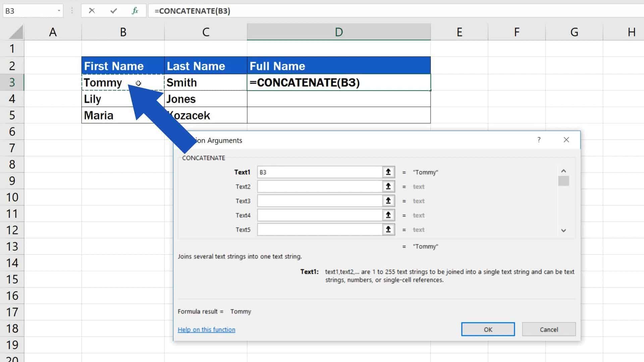Open dialog help via the question mark icon

pos(539,139)
